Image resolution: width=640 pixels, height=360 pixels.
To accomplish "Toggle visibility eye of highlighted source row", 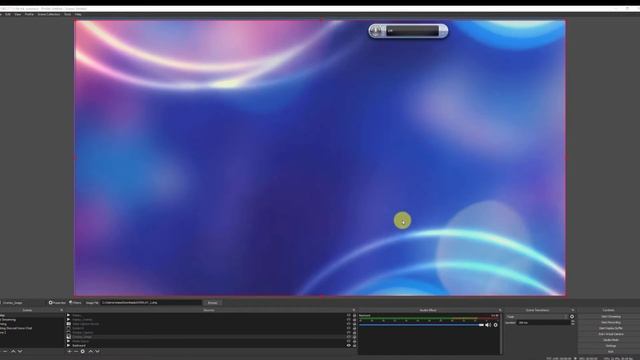I will 349,337.
